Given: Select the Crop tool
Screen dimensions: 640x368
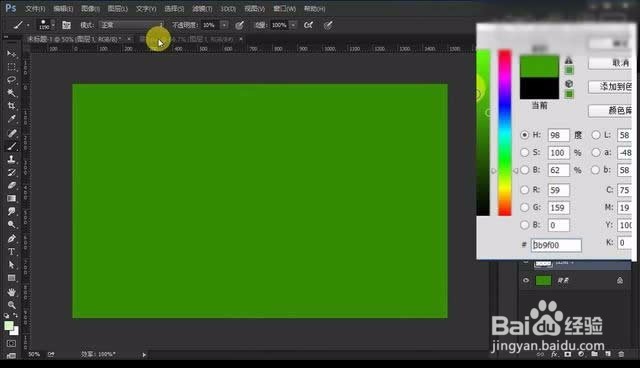Looking at the screenshot, I should 11,106.
